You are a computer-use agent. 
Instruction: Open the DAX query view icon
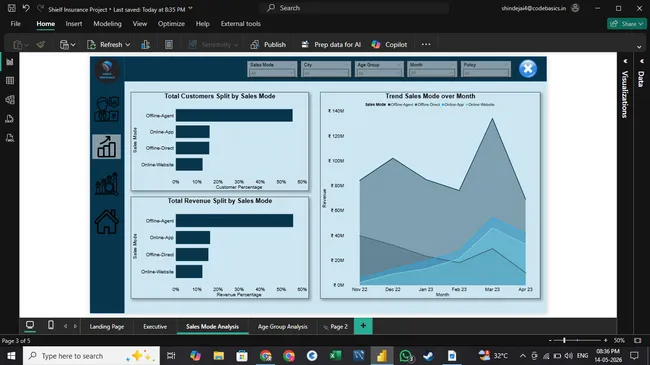10,119
